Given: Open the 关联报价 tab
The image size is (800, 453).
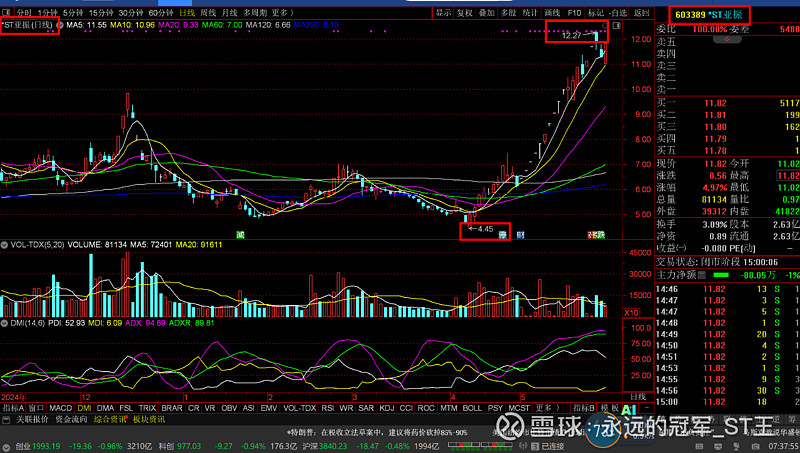Looking at the screenshot, I should [32, 419].
